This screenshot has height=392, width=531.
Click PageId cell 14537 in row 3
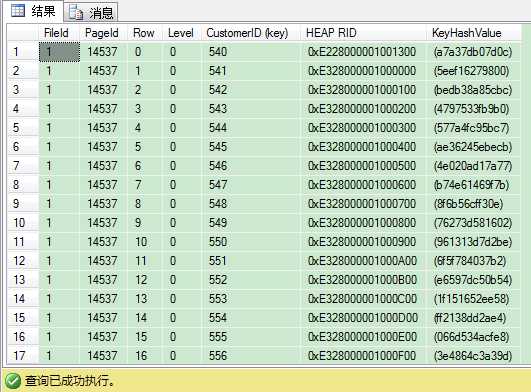click(102, 90)
